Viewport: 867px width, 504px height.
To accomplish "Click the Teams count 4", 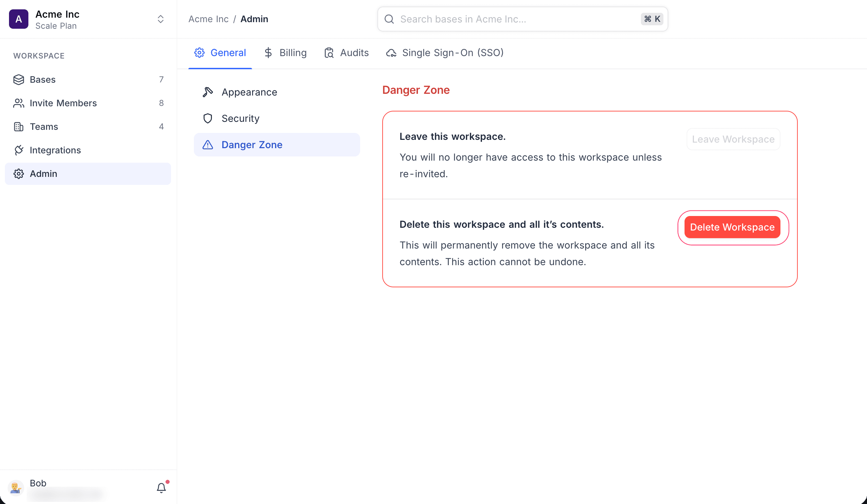I will tap(161, 127).
